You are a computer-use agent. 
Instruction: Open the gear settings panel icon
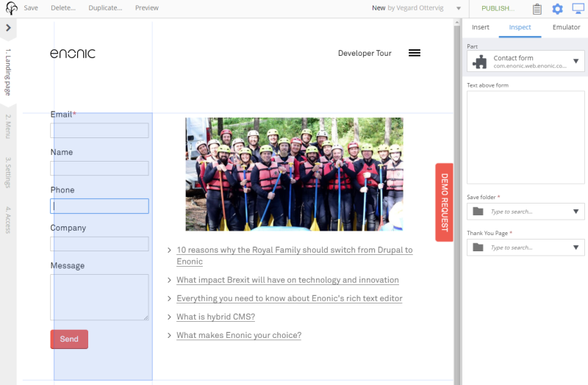pos(557,9)
